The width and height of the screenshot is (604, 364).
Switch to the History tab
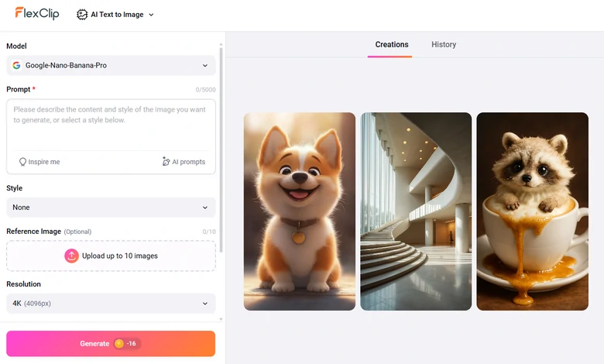[x=444, y=45]
